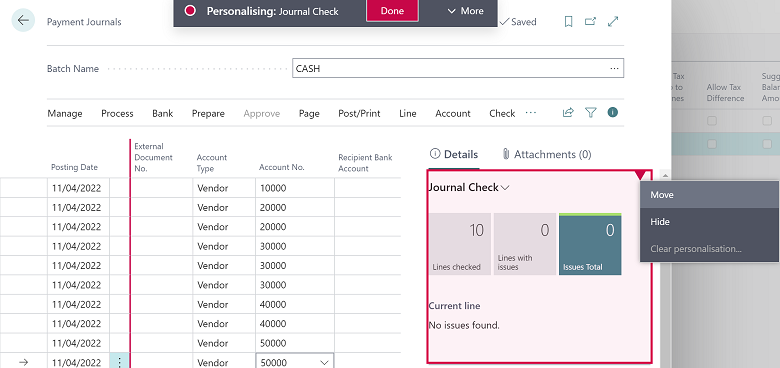This screenshot has height=368, width=780.
Task: Click the Lines with issues tile
Action: tap(525, 244)
